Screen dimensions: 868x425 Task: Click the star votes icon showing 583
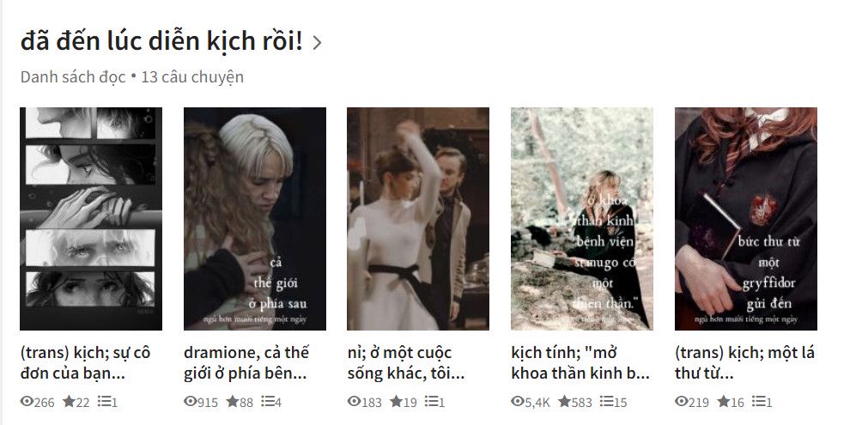coord(565,401)
